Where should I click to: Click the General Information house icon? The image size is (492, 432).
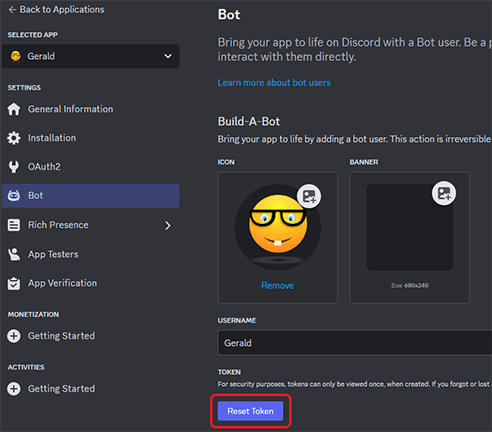coord(14,109)
